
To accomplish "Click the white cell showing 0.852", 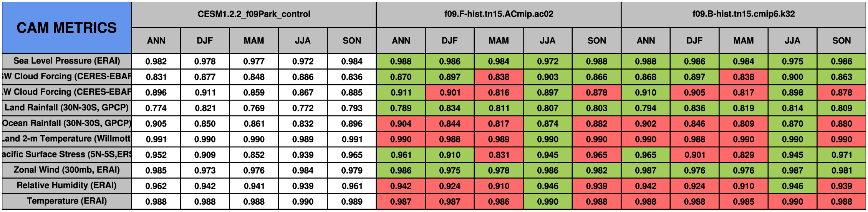I will [254, 155].
